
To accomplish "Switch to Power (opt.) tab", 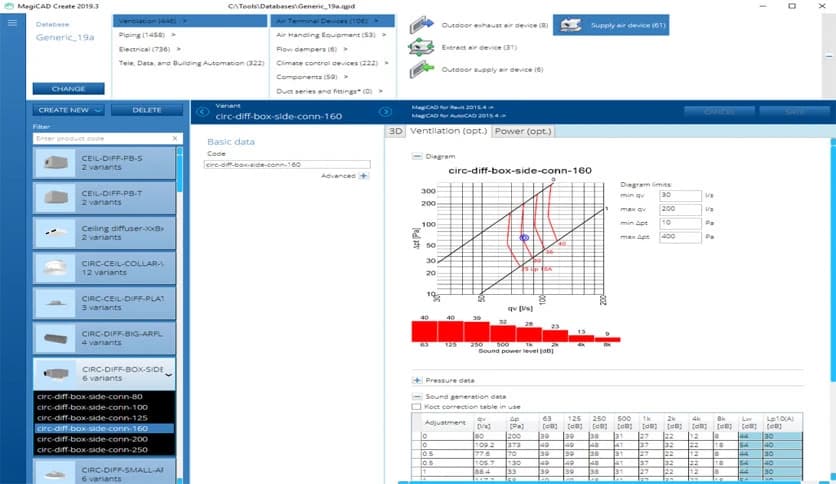I will [523, 131].
